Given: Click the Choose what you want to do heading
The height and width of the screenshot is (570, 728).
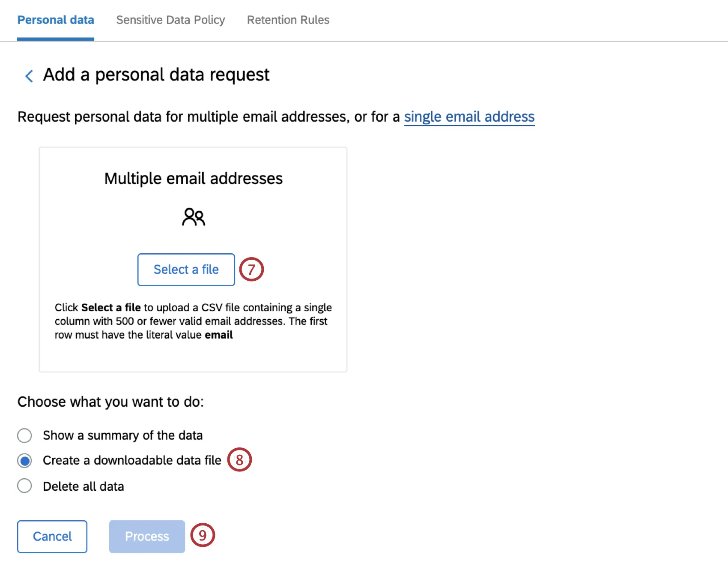Looking at the screenshot, I should [110, 402].
